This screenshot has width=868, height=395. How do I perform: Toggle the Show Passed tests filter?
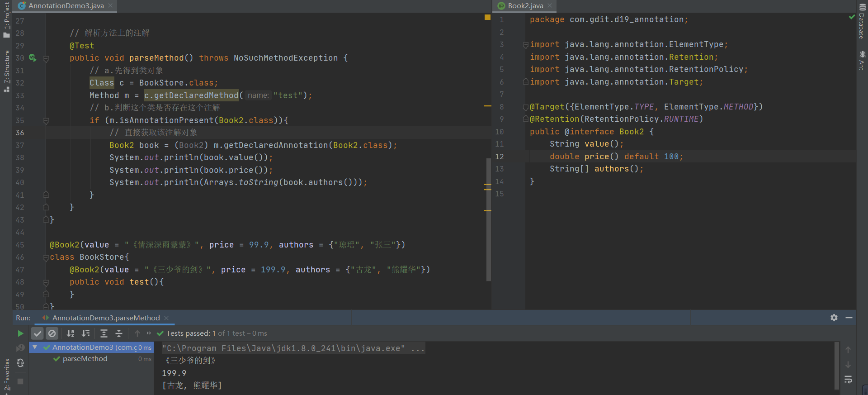(38, 333)
